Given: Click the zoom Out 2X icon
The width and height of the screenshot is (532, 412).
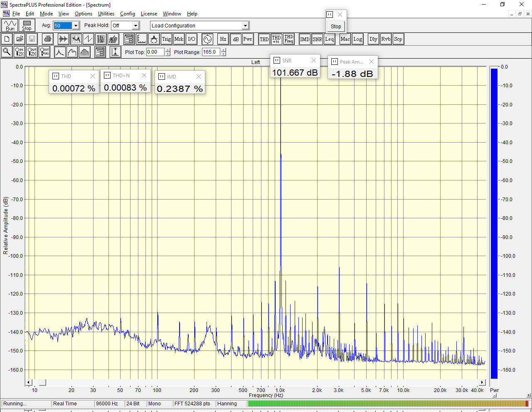Looking at the screenshot, I should click(x=32, y=52).
